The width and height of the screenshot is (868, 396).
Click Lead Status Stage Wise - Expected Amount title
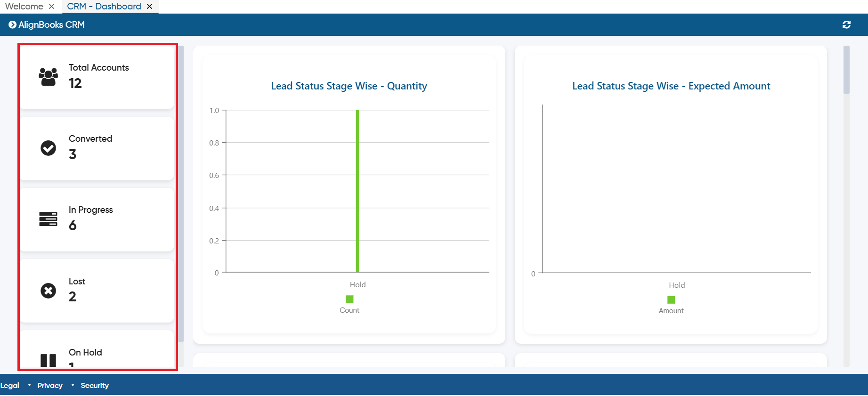pyautogui.click(x=671, y=86)
